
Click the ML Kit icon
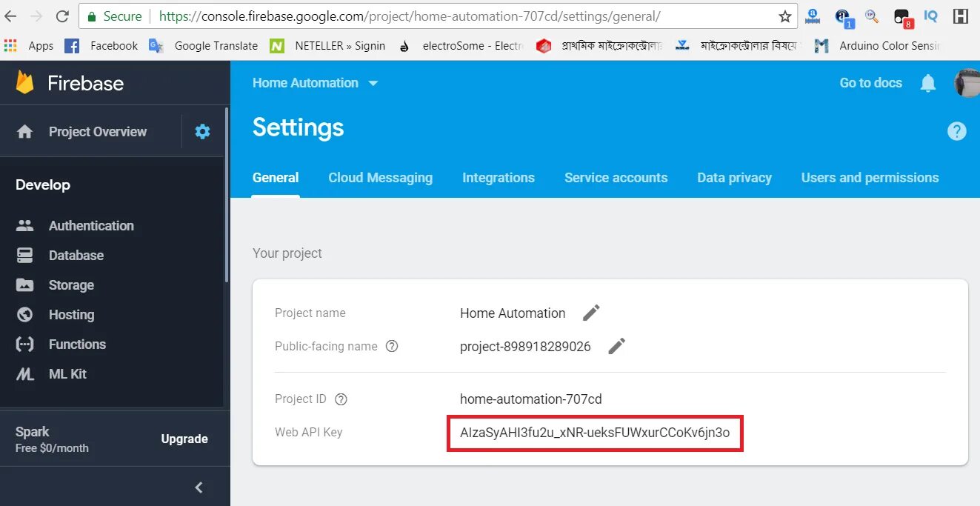[25, 374]
